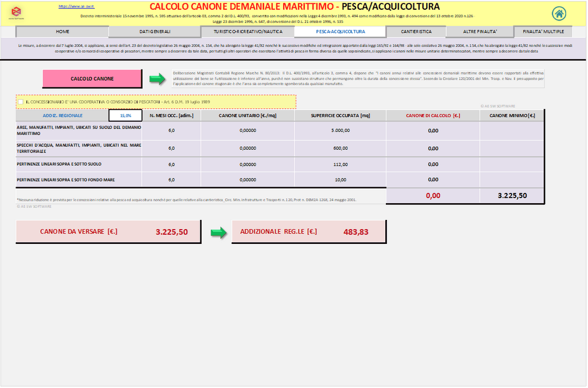This screenshot has height=388, width=588.
Task: Click months cell for PERTINENZE LINEARI SOPRA E SOTTO SUOLO
Action: point(171,164)
